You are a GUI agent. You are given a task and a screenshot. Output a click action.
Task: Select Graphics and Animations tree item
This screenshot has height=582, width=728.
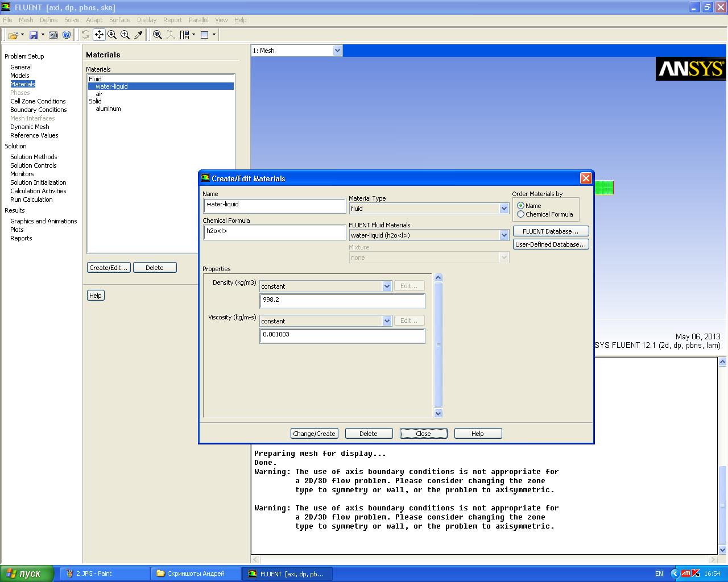(44, 221)
